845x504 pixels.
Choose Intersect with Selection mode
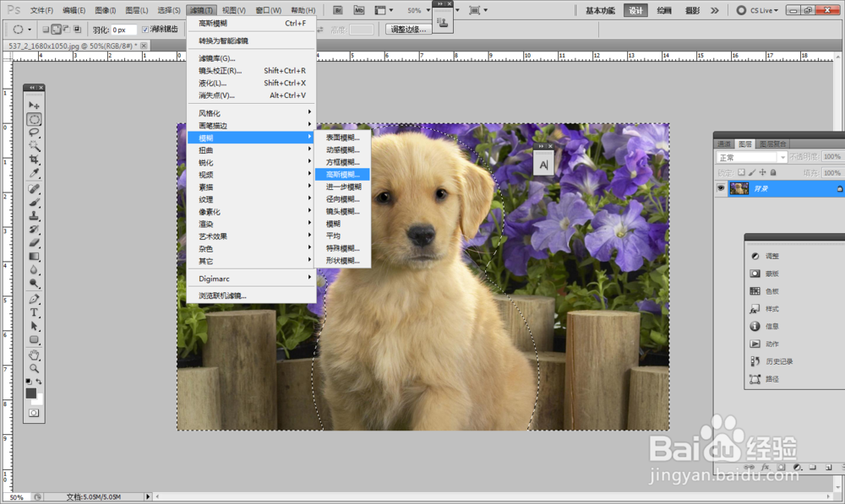(x=77, y=30)
